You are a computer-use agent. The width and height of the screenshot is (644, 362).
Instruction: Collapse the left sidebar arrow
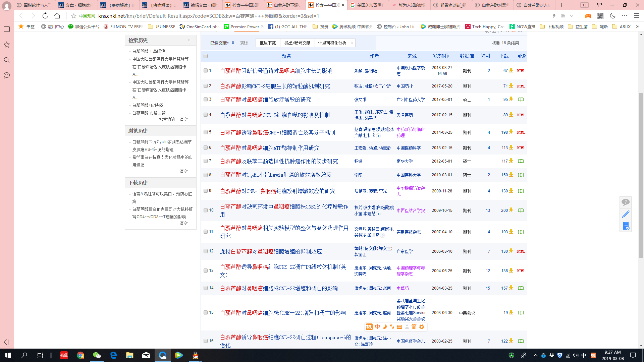pyautogui.click(x=6, y=342)
